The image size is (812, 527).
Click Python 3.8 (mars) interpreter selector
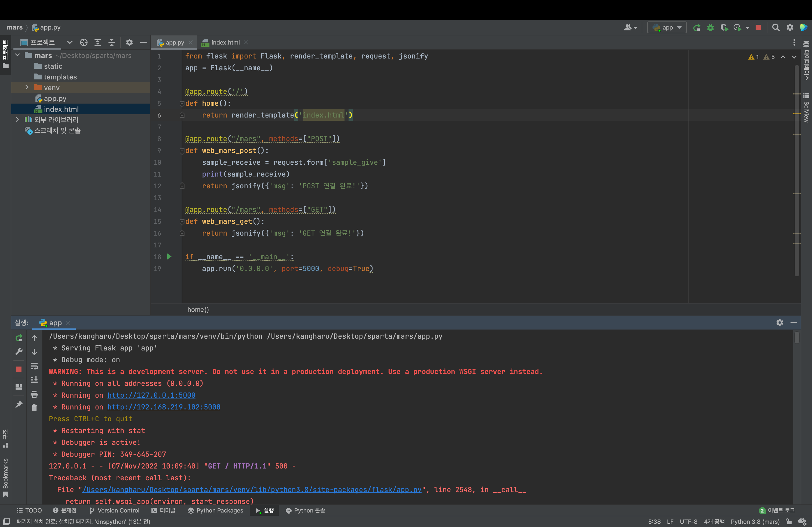click(755, 522)
